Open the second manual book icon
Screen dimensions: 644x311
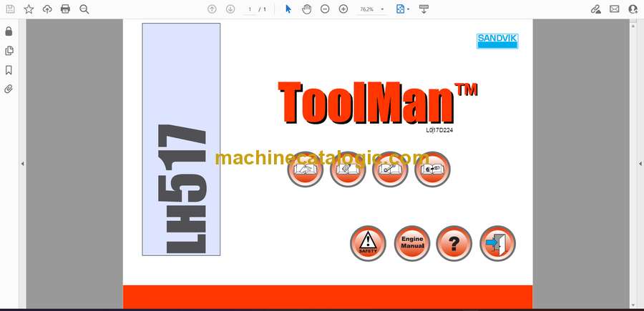pos(348,169)
